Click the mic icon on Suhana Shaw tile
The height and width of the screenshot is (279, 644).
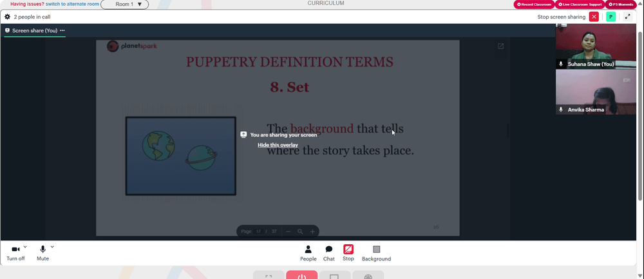pyautogui.click(x=561, y=64)
